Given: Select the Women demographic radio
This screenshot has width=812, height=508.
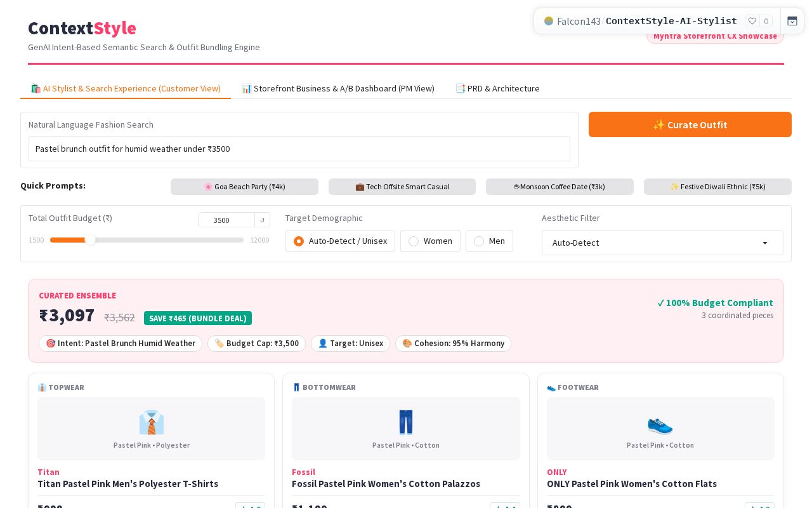Looking at the screenshot, I should [x=430, y=241].
